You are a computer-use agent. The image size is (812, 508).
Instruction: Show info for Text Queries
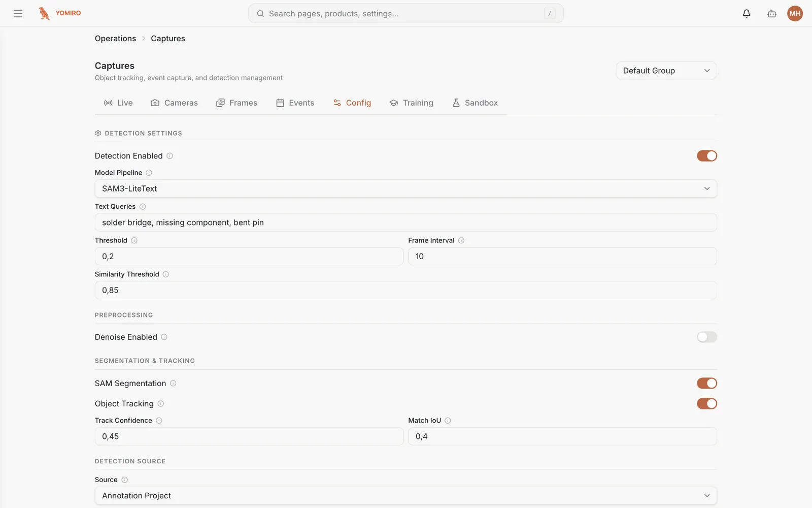pos(143,207)
